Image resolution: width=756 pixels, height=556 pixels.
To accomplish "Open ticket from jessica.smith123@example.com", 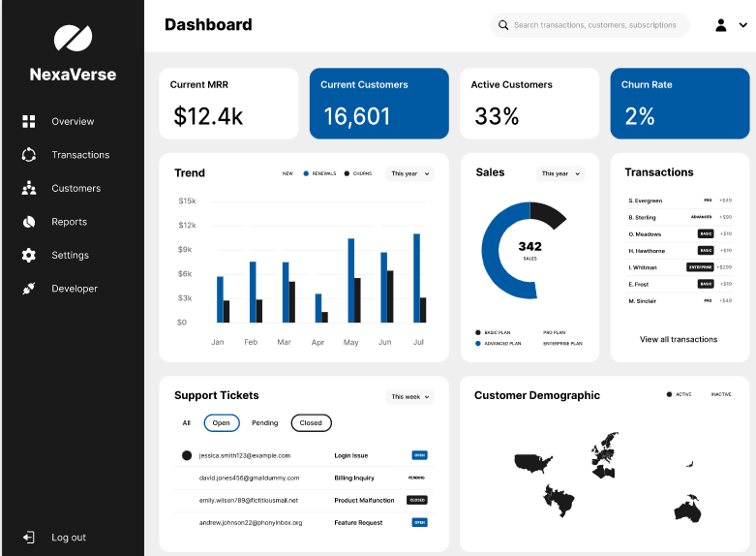I will point(244,455).
